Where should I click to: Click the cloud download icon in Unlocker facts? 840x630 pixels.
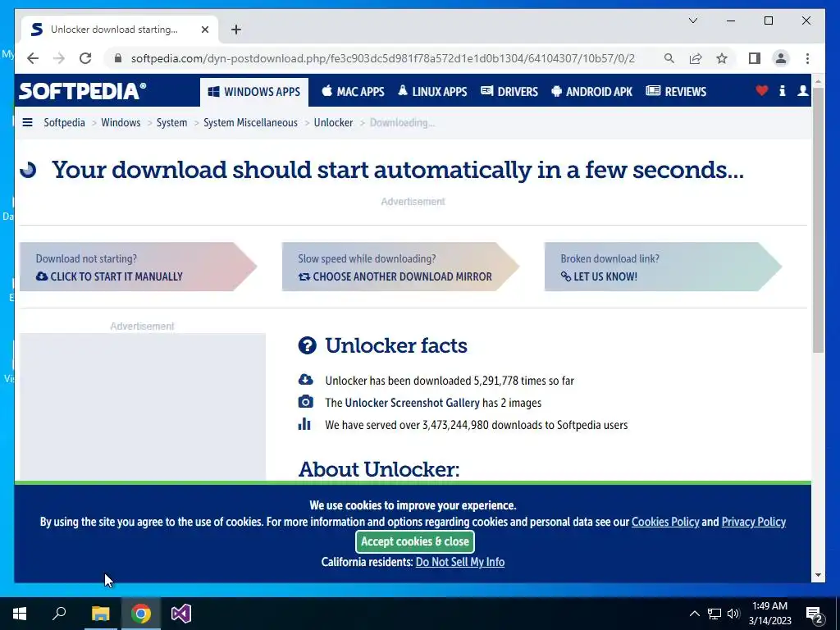tap(305, 380)
